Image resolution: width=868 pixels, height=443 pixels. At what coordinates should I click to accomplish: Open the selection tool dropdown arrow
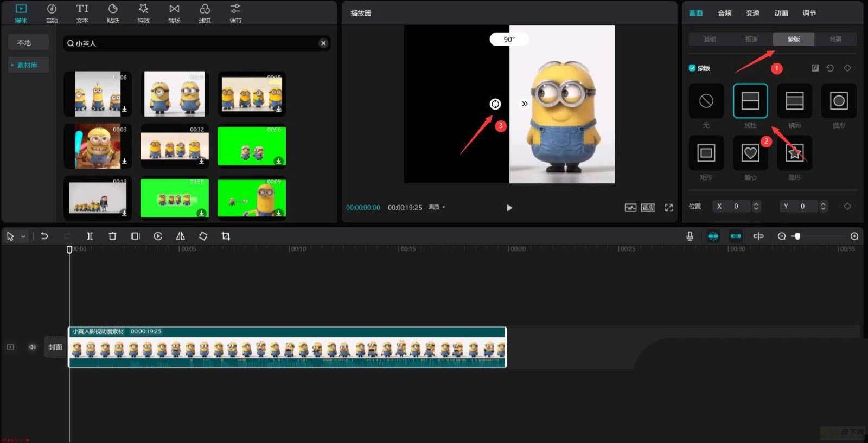tap(23, 236)
